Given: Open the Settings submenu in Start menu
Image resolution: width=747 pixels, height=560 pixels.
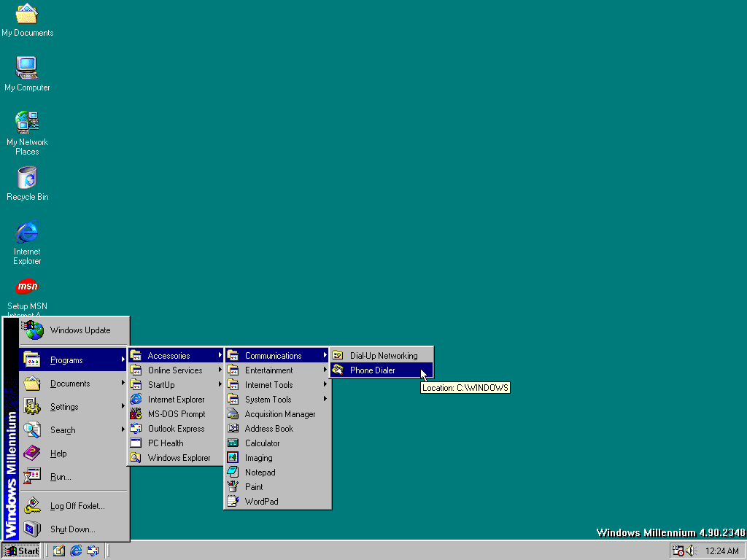Looking at the screenshot, I should pyautogui.click(x=64, y=407).
